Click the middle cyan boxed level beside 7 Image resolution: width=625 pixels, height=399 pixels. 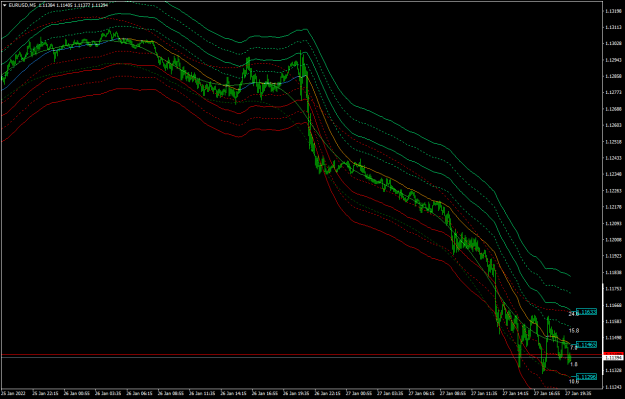click(x=587, y=345)
